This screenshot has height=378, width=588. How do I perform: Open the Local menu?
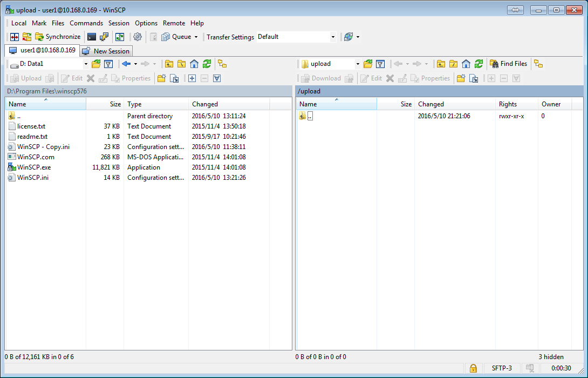[19, 23]
